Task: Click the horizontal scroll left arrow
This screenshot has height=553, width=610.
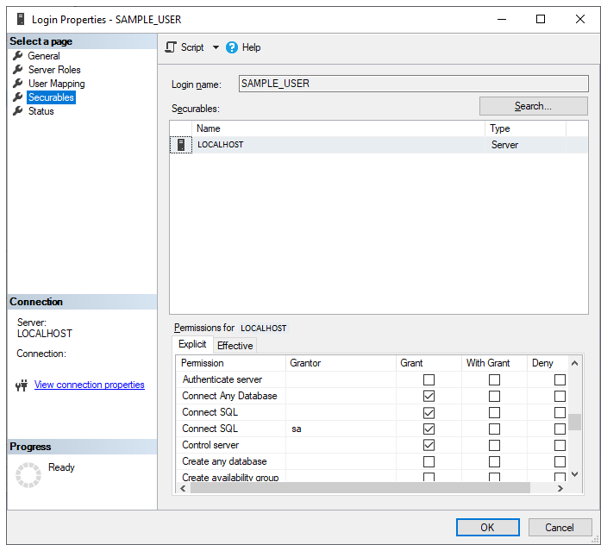Action: pos(183,488)
